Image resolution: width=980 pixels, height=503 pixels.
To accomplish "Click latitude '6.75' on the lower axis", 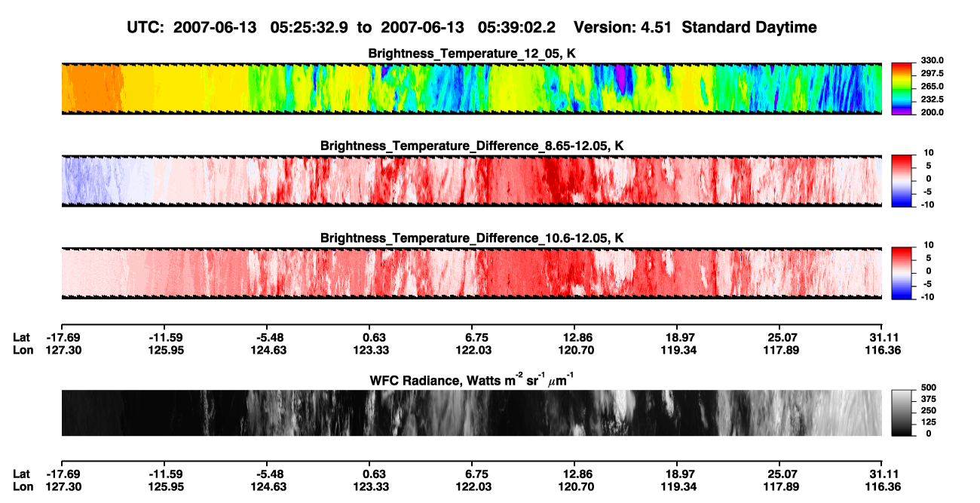I will click(x=474, y=474).
